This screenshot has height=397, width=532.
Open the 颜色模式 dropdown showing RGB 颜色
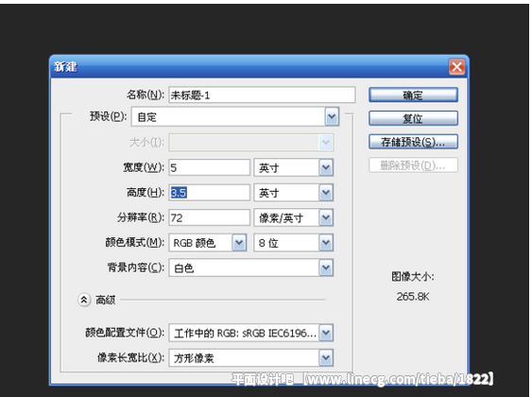(x=208, y=243)
